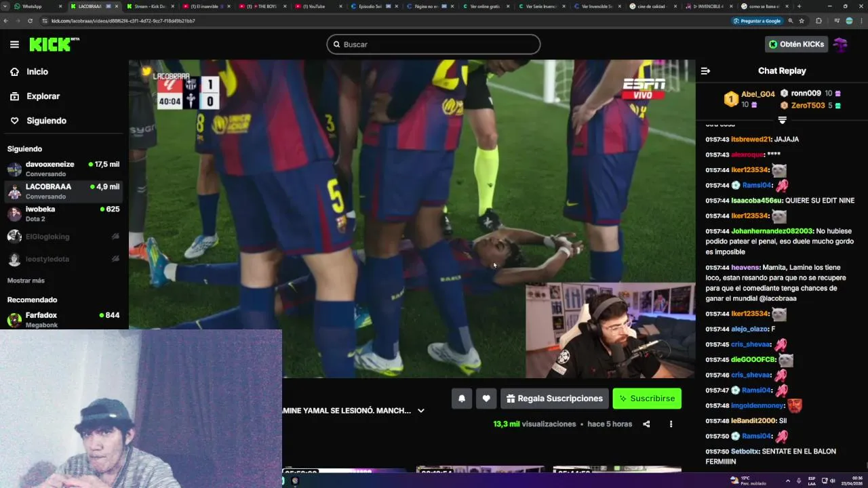Screen dimensions: 868x488
Task: Open browser extensions puzzle icon
Action: 818,21
